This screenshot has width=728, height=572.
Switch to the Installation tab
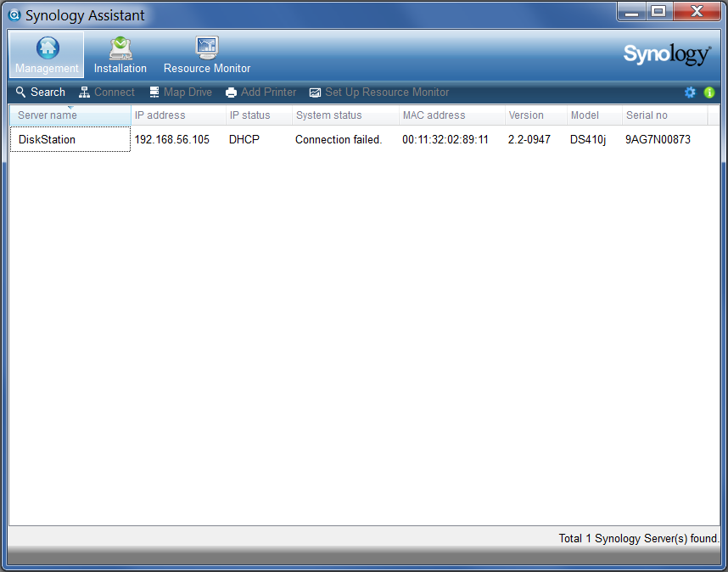pyautogui.click(x=120, y=55)
